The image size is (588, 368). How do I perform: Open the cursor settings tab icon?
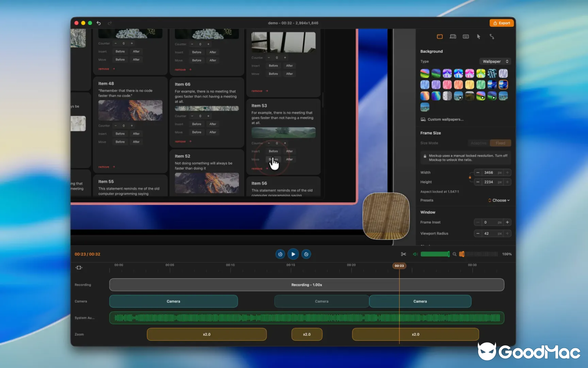[479, 36]
